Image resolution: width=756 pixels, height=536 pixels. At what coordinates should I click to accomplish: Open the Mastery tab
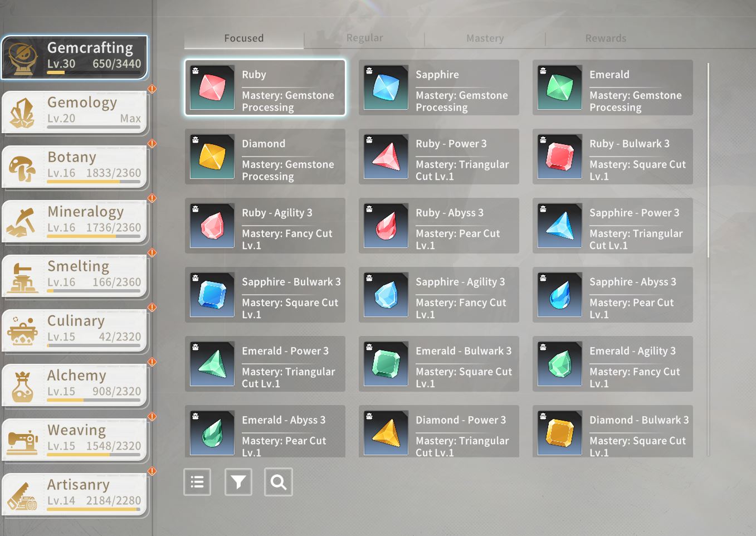[485, 38]
